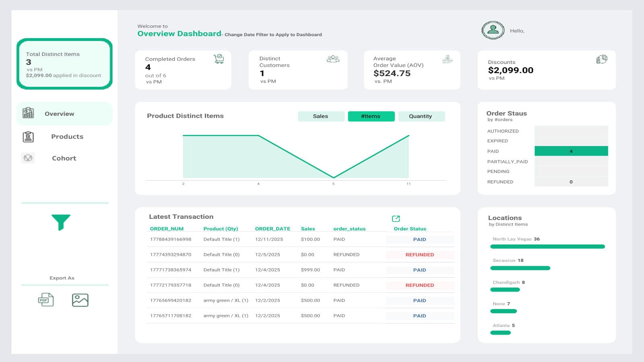The width and height of the screenshot is (644, 362).
Task: Sort table by ORDER_NUM column header
Action: pyautogui.click(x=167, y=229)
